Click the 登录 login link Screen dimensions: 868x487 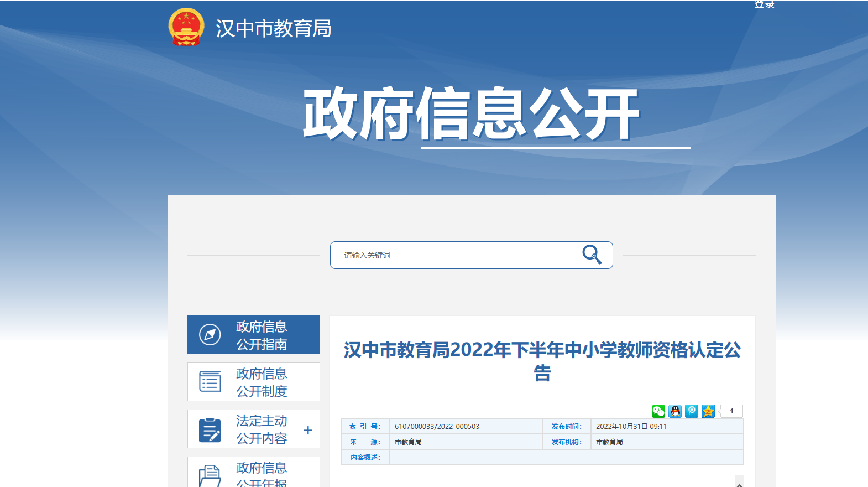pyautogui.click(x=764, y=4)
